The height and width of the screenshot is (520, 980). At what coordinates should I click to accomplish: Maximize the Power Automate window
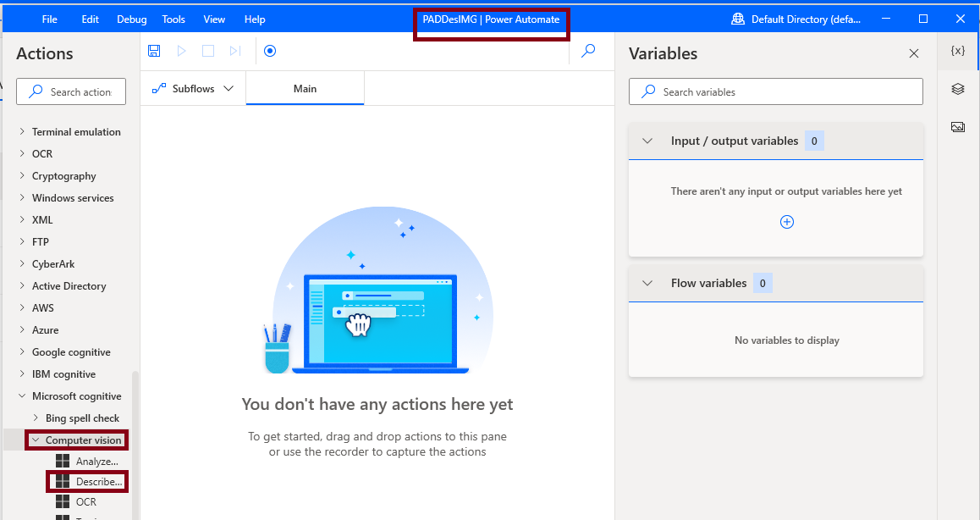point(923,19)
